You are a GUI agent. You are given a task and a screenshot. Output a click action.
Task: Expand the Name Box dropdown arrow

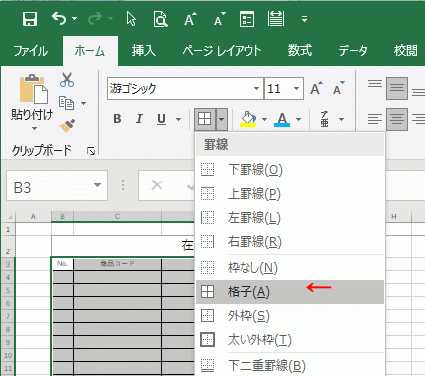pos(97,185)
